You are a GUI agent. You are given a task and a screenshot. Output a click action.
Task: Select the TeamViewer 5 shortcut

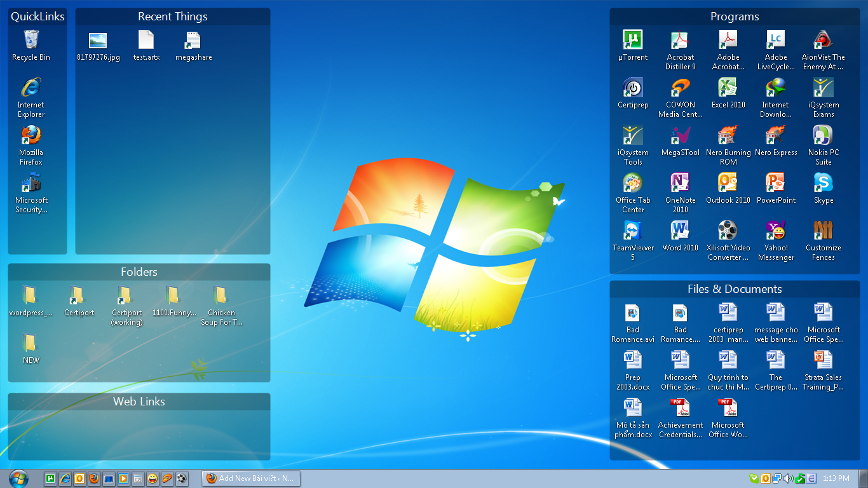tap(633, 241)
